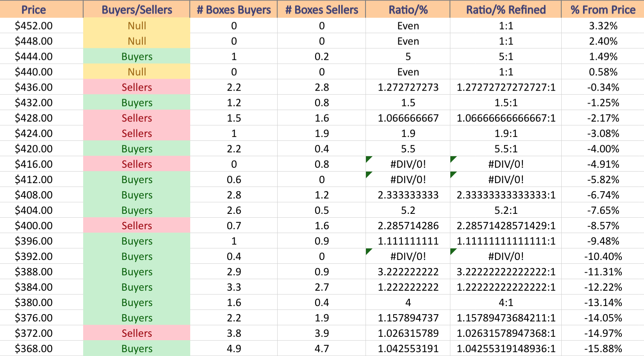Click the $452.00 price cell

tap(41, 26)
